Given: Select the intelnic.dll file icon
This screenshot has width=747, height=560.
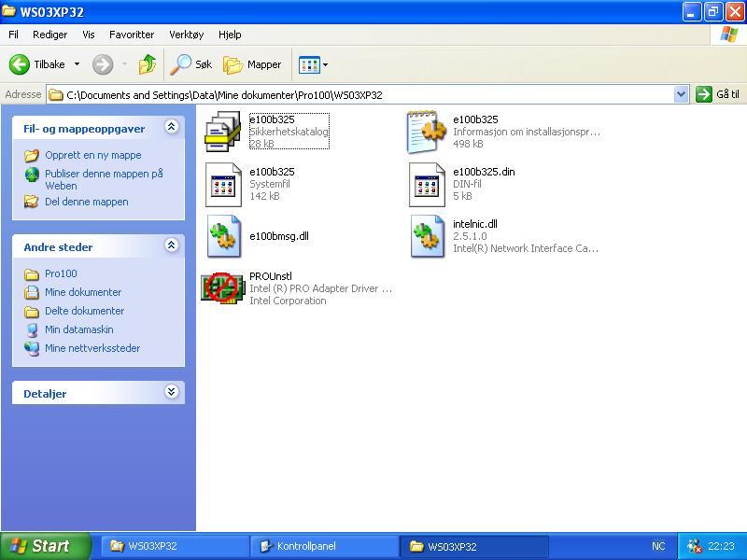Looking at the screenshot, I should point(428,236).
